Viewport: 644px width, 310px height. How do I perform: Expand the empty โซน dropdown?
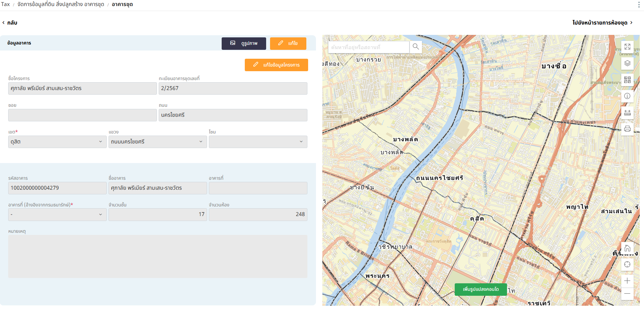pyautogui.click(x=258, y=142)
